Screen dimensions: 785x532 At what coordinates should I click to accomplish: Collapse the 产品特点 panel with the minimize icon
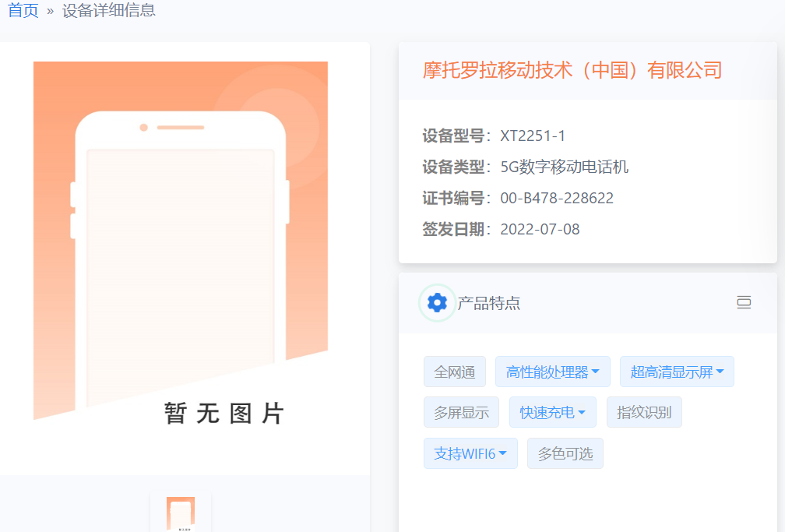(x=744, y=302)
